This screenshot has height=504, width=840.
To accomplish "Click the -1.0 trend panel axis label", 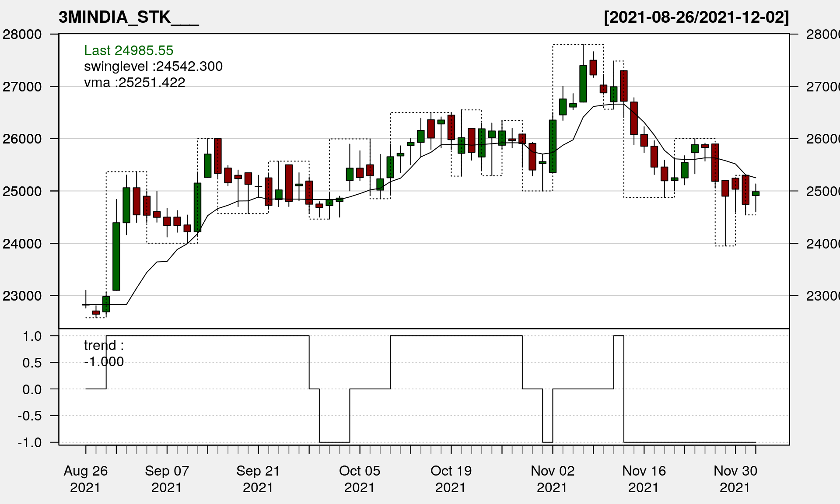I will pos(30,442).
